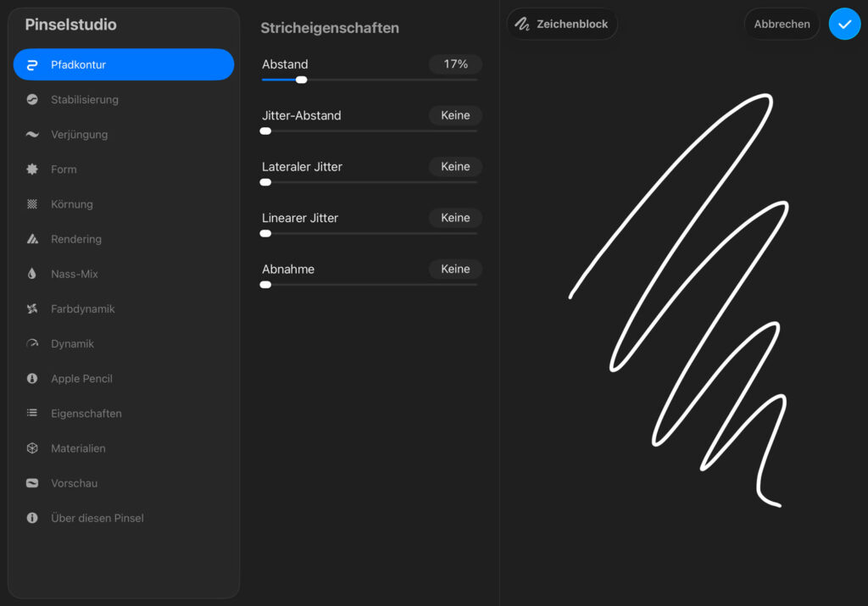This screenshot has height=606, width=868.
Task: Open the Zeichenblock options button
Action: click(562, 24)
